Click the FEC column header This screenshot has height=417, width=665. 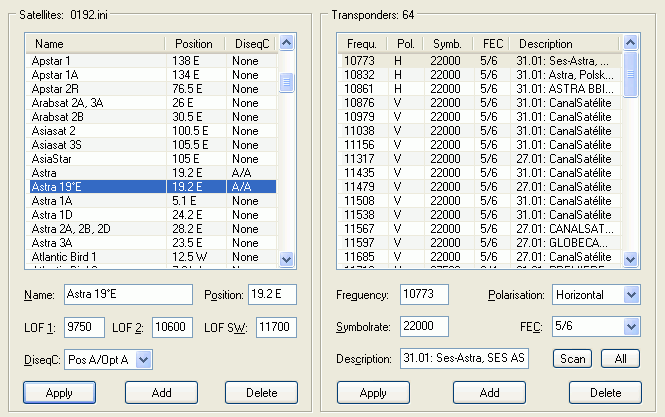coord(491,44)
